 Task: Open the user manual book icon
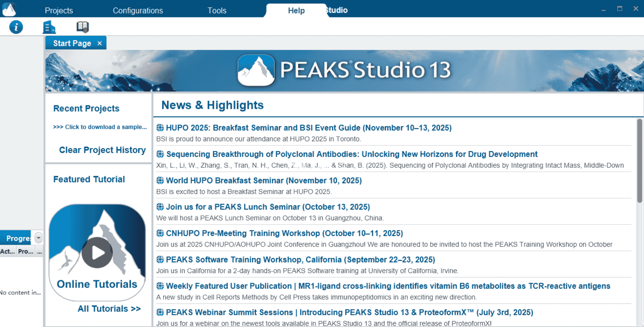(82, 27)
